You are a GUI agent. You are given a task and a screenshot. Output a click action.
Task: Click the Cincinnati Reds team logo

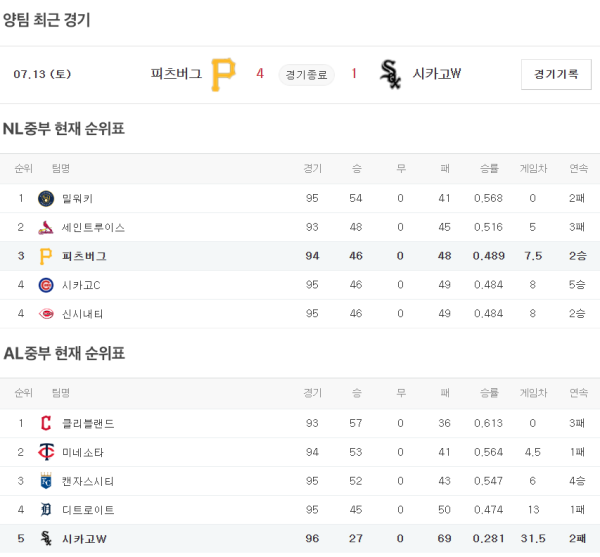click(46, 314)
